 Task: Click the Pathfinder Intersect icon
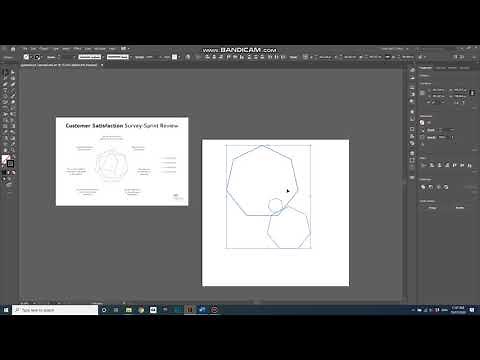point(438,187)
